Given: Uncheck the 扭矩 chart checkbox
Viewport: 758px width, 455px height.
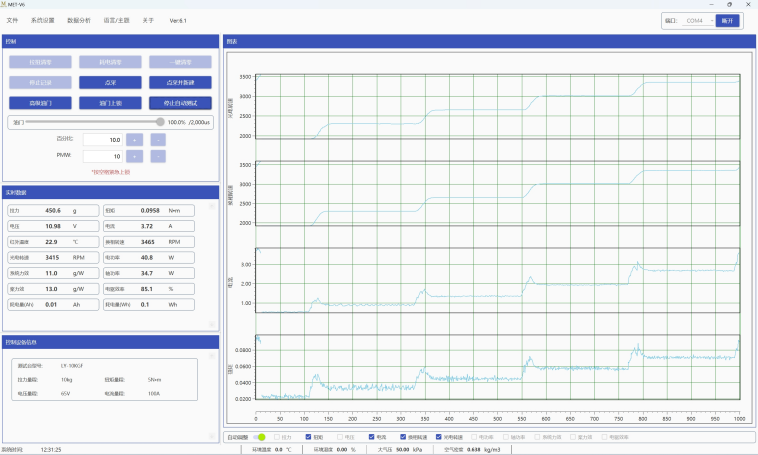Looking at the screenshot, I should point(308,437).
